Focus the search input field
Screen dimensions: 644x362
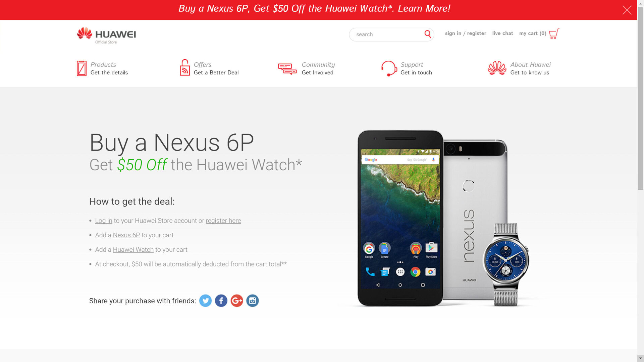point(387,34)
